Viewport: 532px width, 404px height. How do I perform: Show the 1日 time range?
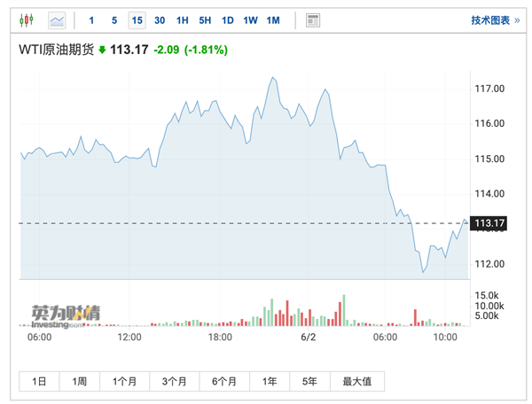click(39, 382)
